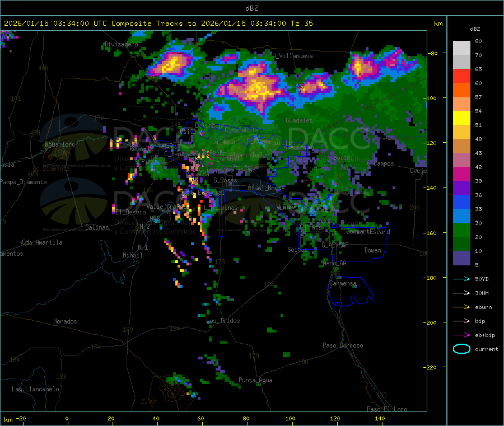Click the white 30HM track arrow
504x426 pixels.
coord(461,293)
